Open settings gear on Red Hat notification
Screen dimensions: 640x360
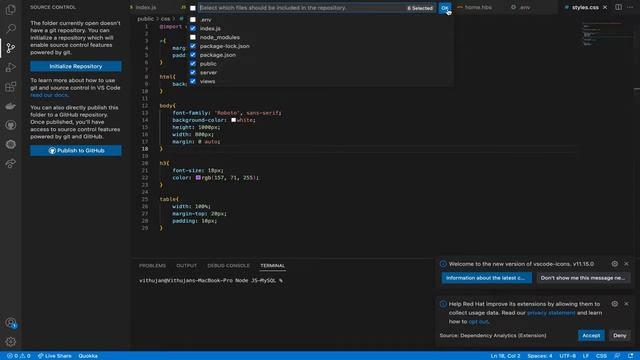point(615,304)
